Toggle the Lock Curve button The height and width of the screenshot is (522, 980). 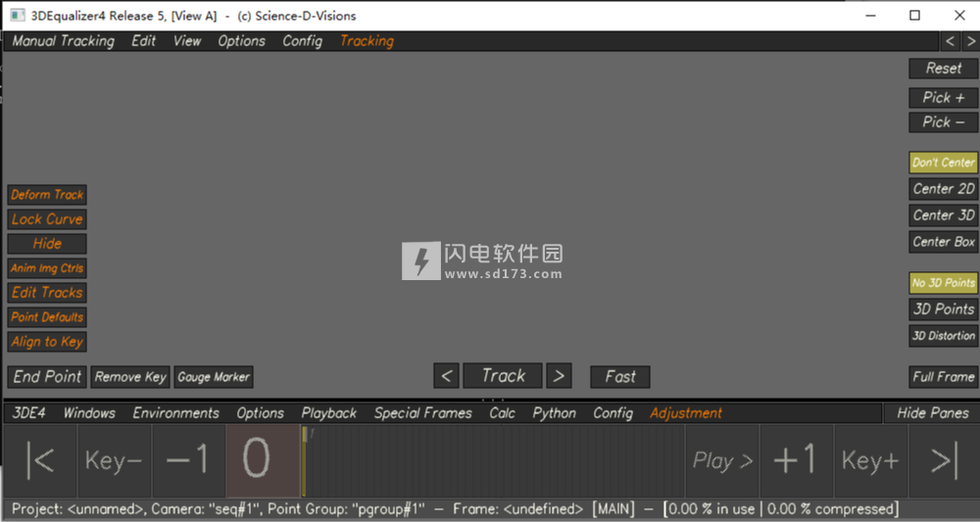tap(47, 219)
